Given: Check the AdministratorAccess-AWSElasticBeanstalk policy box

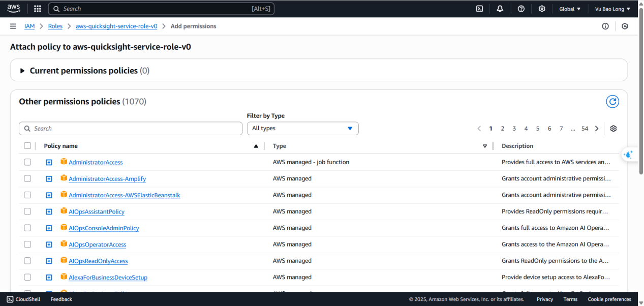Looking at the screenshot, I should (x=27, y=195).
